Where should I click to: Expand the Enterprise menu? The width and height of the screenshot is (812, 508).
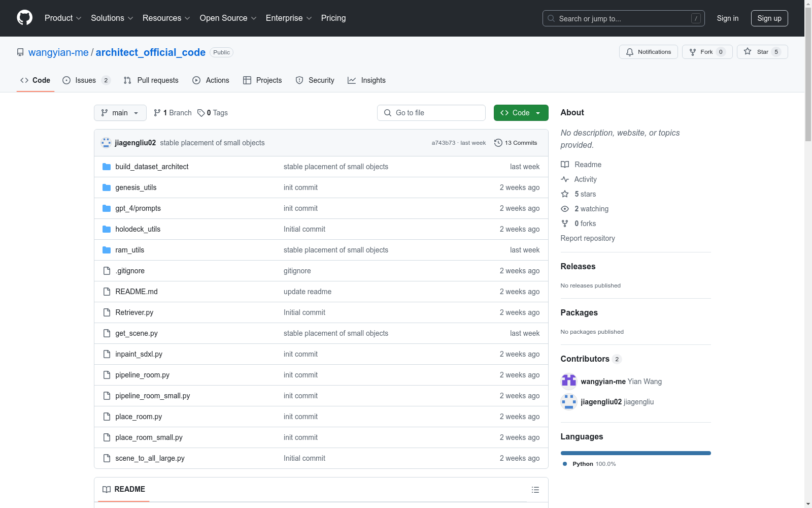click(289, 18)
